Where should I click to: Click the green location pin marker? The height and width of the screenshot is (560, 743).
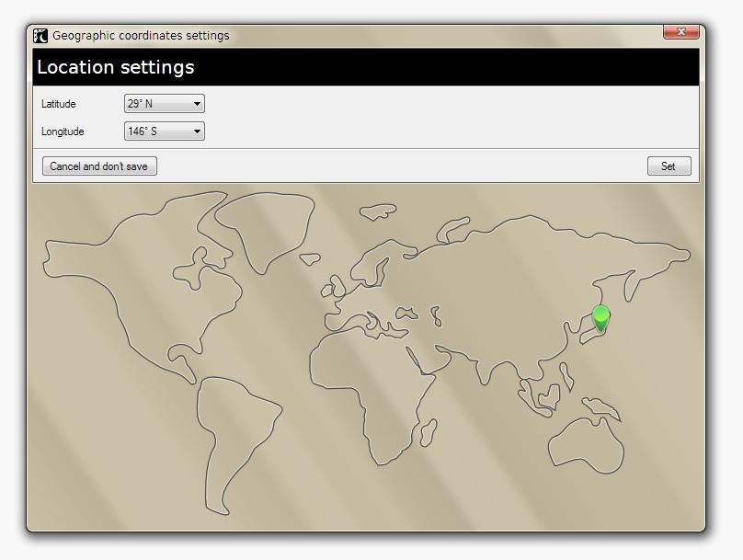[600, 318]
